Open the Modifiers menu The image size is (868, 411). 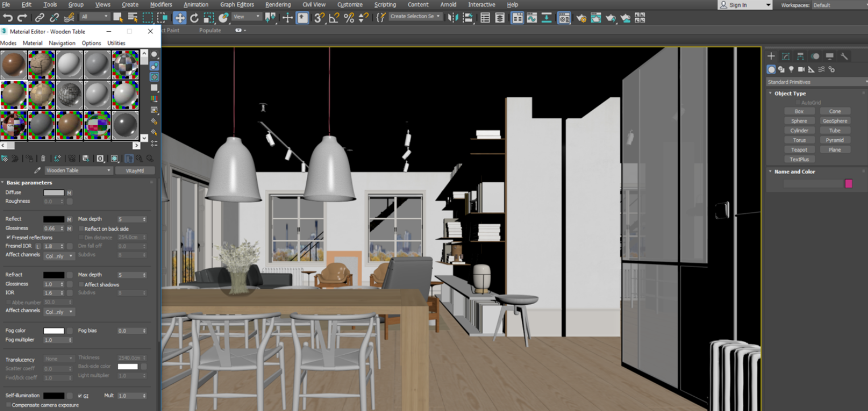pyautogui.click(x=161, y=5)
